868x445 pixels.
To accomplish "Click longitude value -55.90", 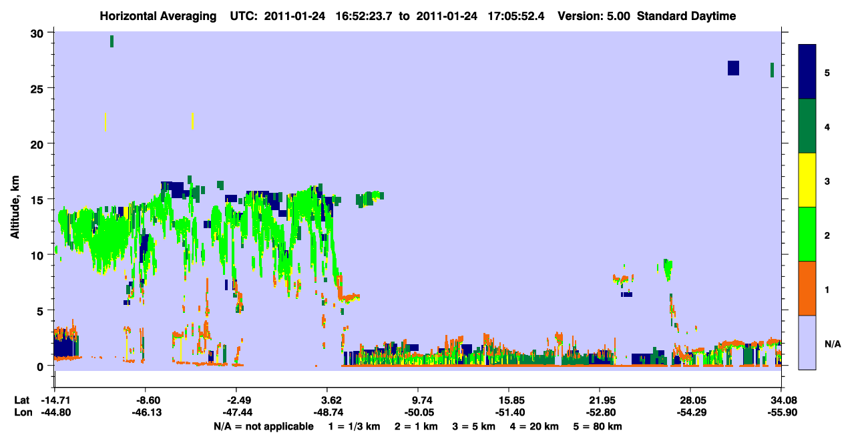I will click(781, 413).
